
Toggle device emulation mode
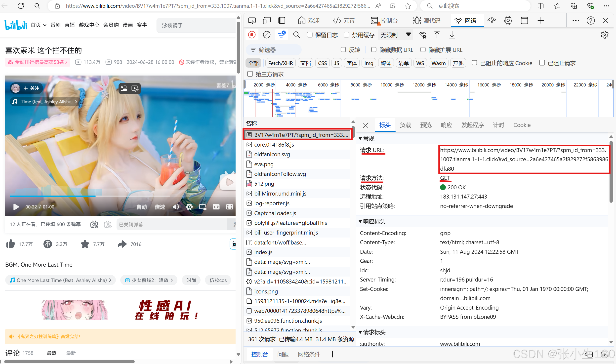[267, 20]
